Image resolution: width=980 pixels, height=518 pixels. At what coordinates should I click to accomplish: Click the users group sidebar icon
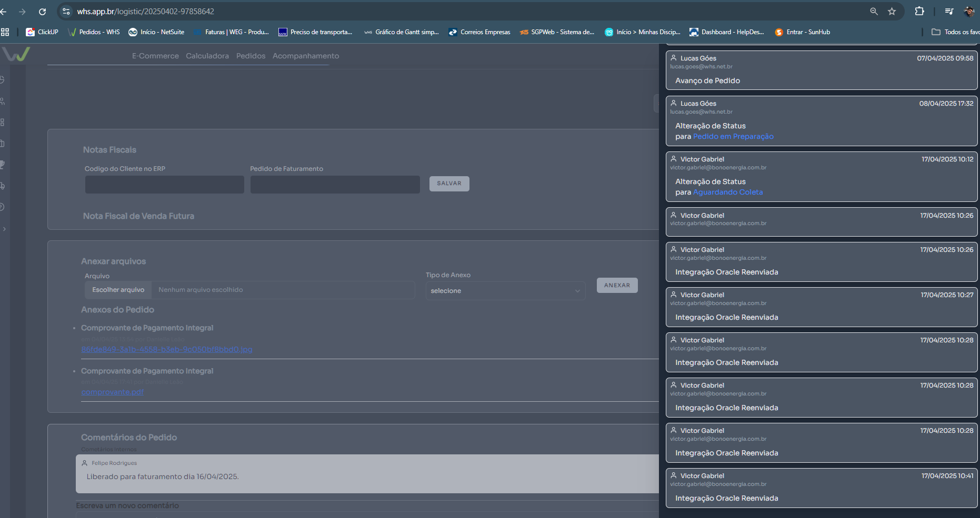tap(2, 101)
